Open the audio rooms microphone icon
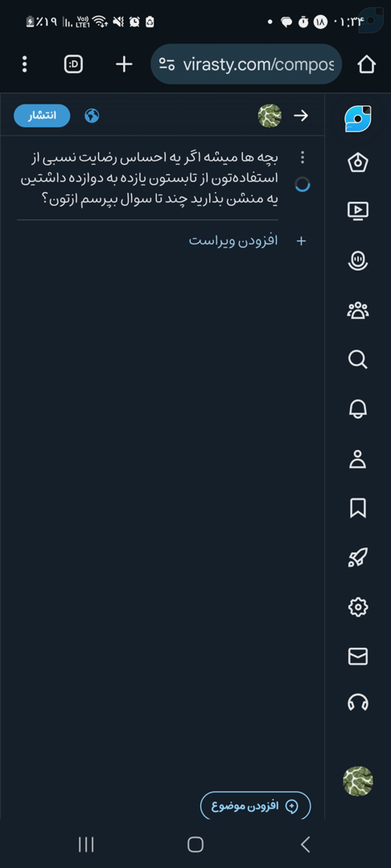Viewport: 391px width, 868px height. click(x=357, y=260)
